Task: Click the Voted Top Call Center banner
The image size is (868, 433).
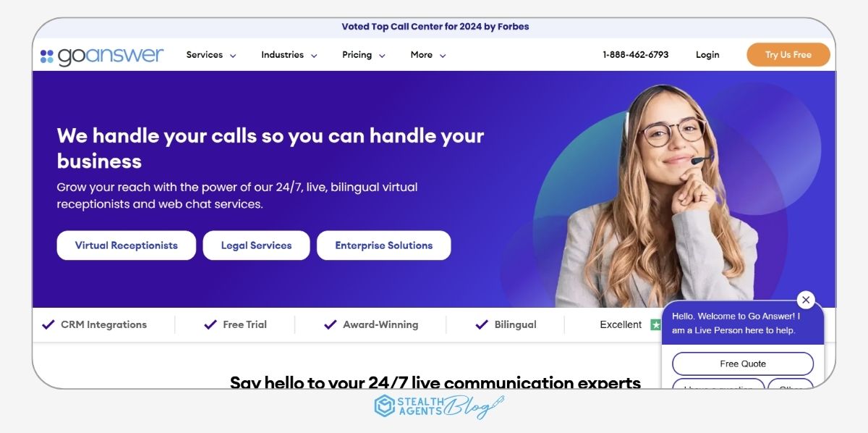Action: click(x=435, y=27)
